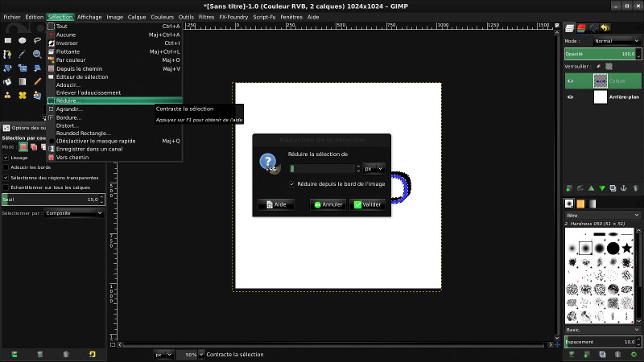Viewport: 644px width, 362px height.
Task: Open the Basic brush tag dropdown
Action: 602,330
